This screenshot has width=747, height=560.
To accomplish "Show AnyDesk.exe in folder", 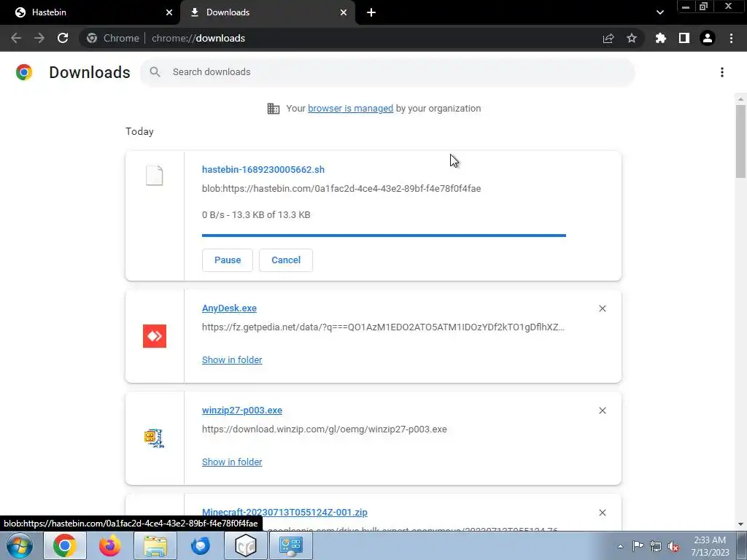I will pyautogui.click(x=232, y=360).
